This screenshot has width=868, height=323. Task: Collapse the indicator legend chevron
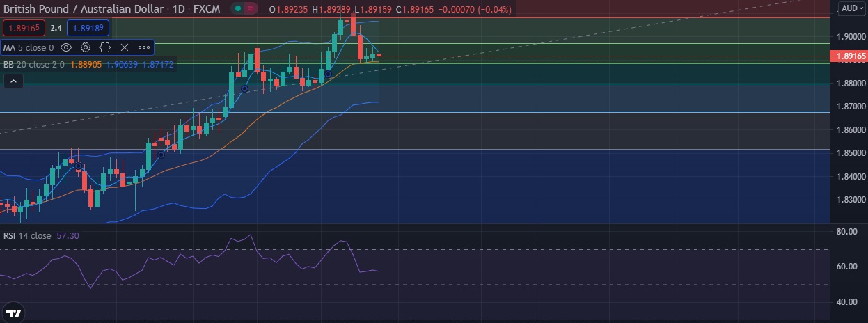[13, 81]
